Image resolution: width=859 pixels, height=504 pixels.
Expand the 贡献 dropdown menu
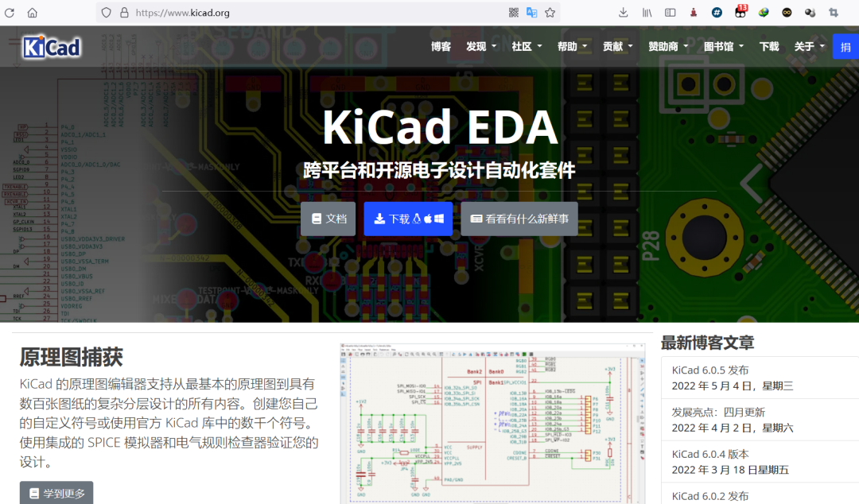pyautogui.click(x=617, y=47)
